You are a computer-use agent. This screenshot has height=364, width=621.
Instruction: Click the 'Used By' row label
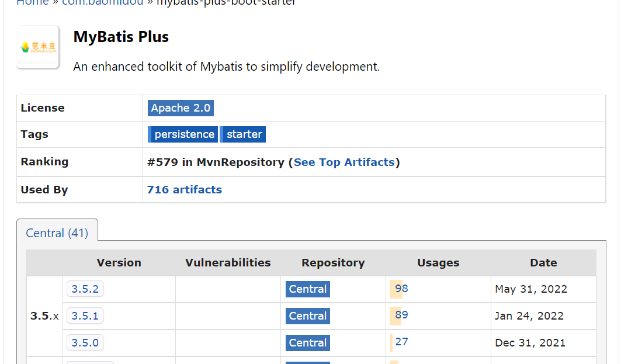tap(44, 190)
